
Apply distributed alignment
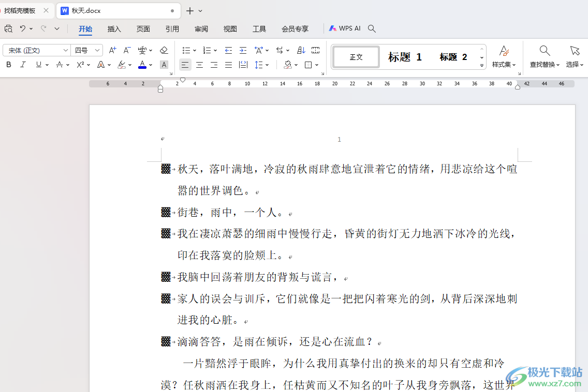click(x=243, y=65)
